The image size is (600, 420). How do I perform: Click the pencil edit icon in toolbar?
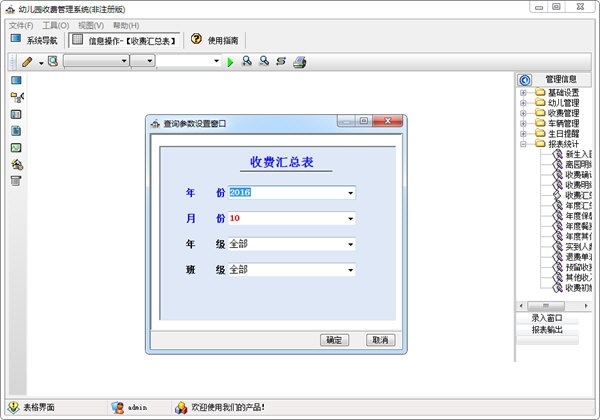[x=27, y=62]
